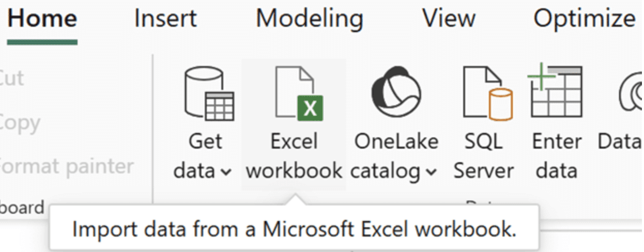The width and height of the screenshot is (644, 252).
Task: Select the View ribbon tab
Action: (x=449, y=19)
